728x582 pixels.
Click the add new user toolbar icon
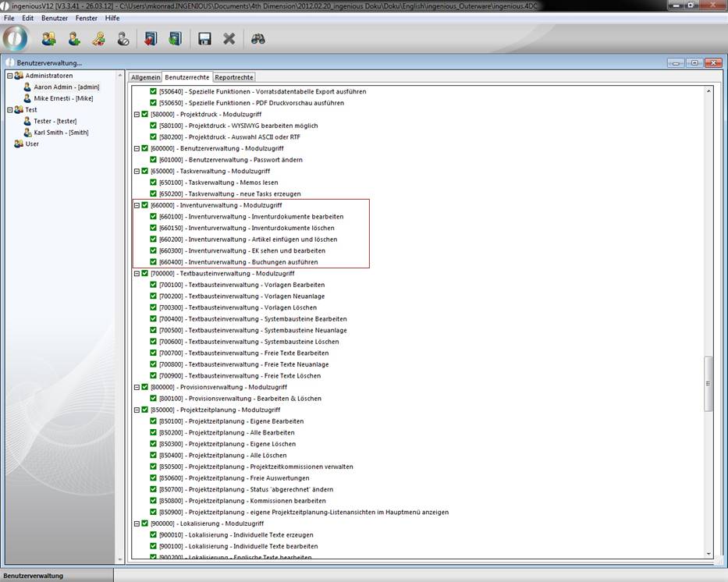point(74,38)
